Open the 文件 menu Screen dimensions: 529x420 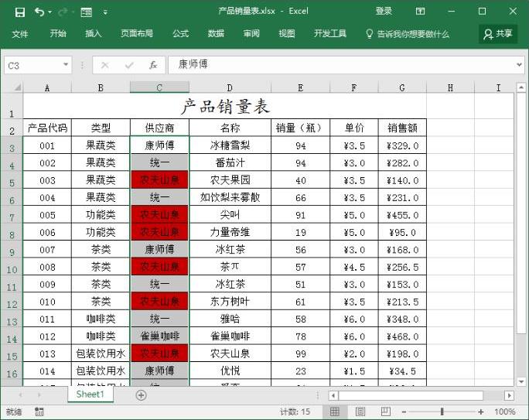(20, 34)
